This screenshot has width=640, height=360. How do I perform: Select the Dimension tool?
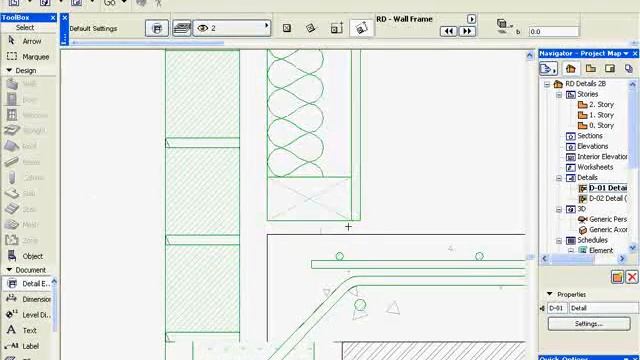pyautogui.click(x=28, y=299)
